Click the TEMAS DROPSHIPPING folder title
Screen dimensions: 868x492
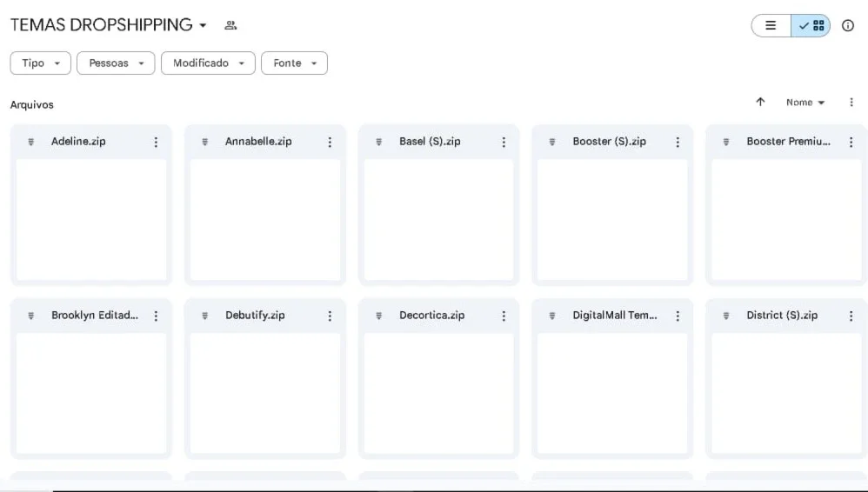tap(101, 25)
